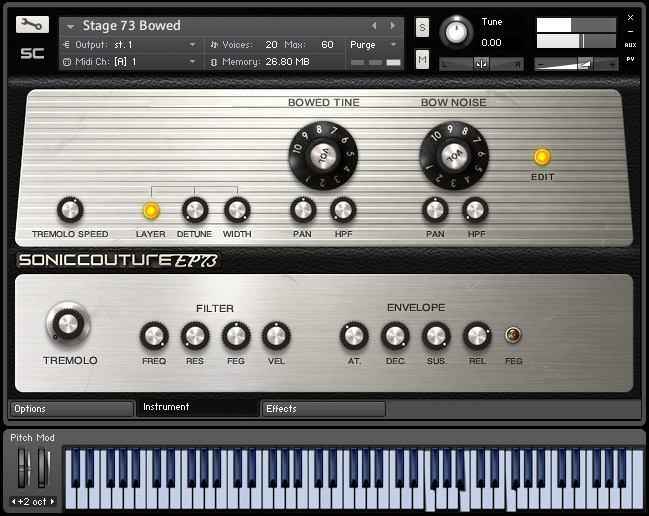Click the Envelope AT. knob
The width and height of the screenshot is (649, 516).
coord(354,336)
